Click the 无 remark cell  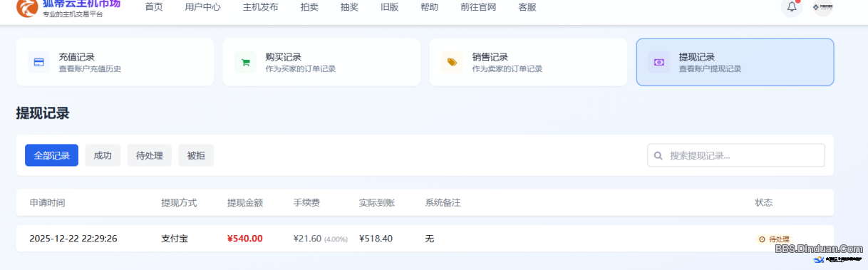tap(430, 239)
